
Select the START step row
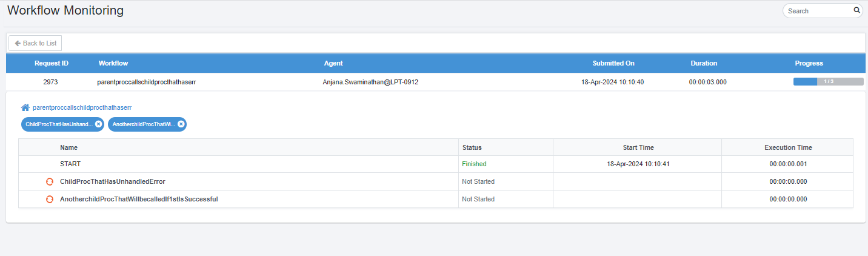click(x=70, y=164)
